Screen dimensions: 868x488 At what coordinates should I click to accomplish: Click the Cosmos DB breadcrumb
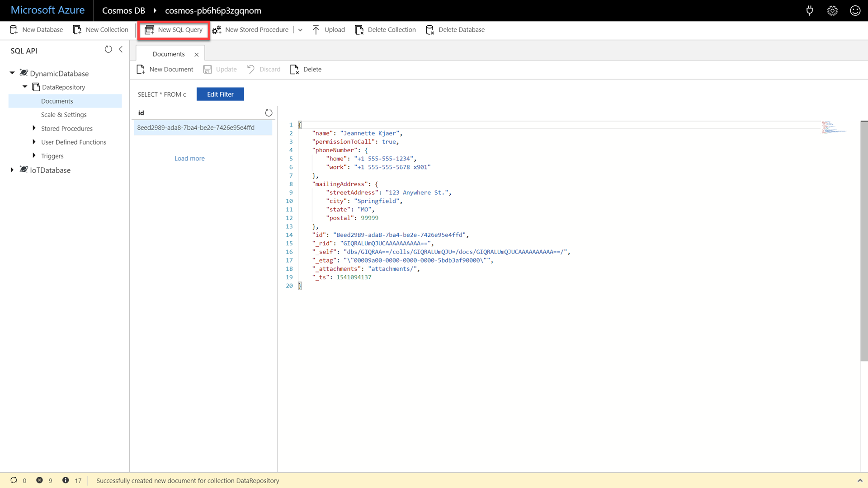pos(123,10)
